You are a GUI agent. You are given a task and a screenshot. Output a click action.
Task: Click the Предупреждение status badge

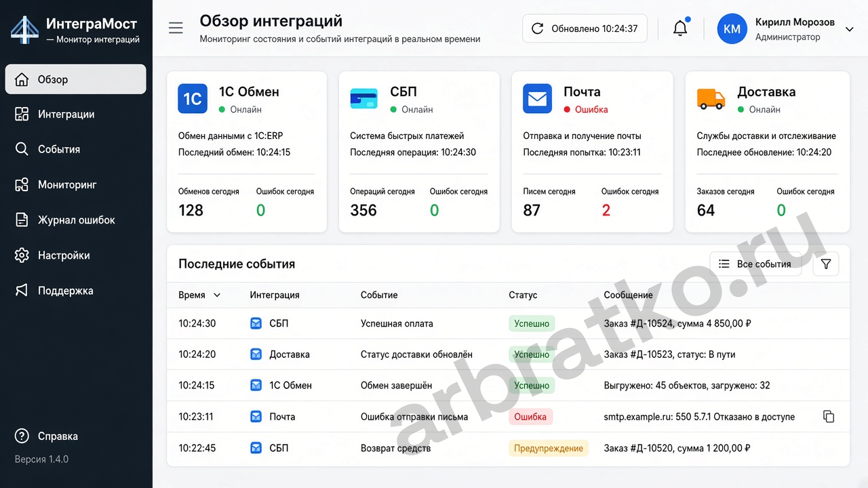pyautogui.click(x=549, y=448)
